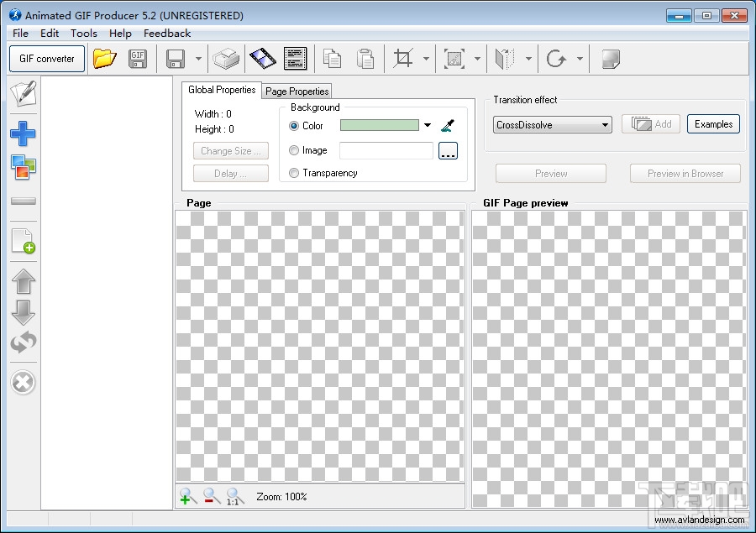Click the zoom out magnifier icon
The image size is (756, 533).
point(212,496)
